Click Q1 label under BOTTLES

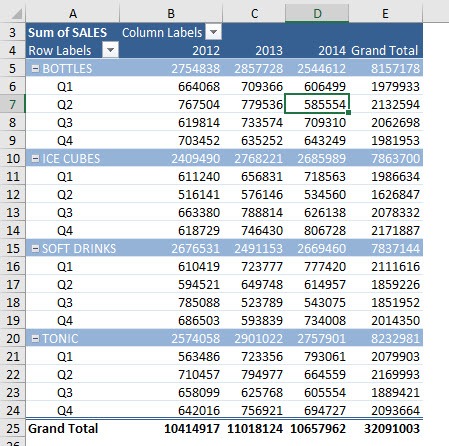tap(65, 86)
